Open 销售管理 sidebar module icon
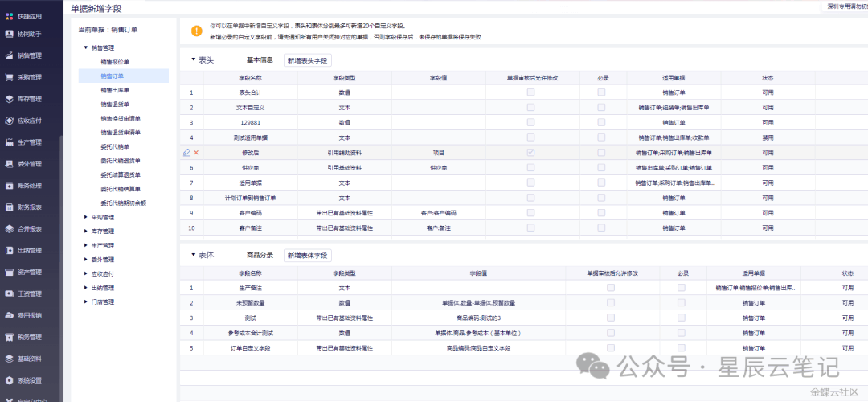Screen dimensions: 868x402 click(8, 55)
